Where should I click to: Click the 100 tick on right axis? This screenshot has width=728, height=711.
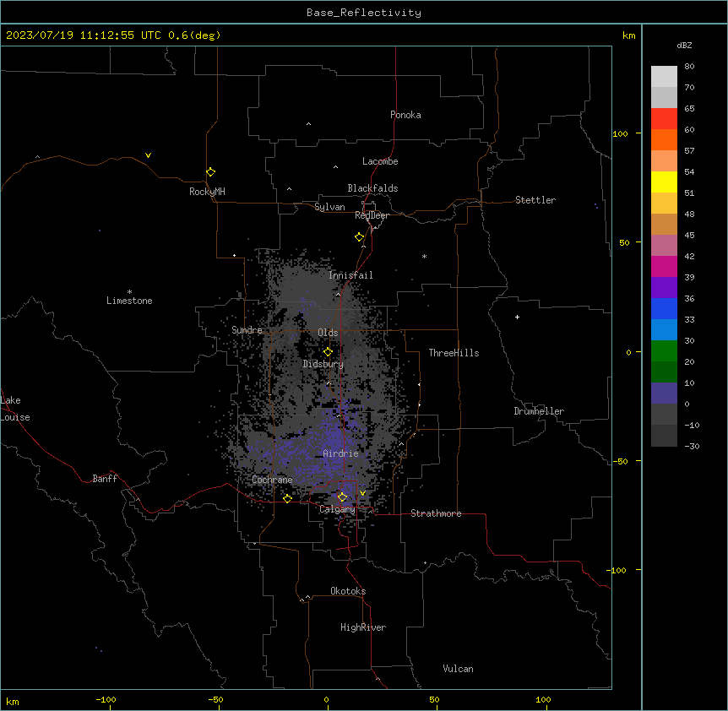620,133
